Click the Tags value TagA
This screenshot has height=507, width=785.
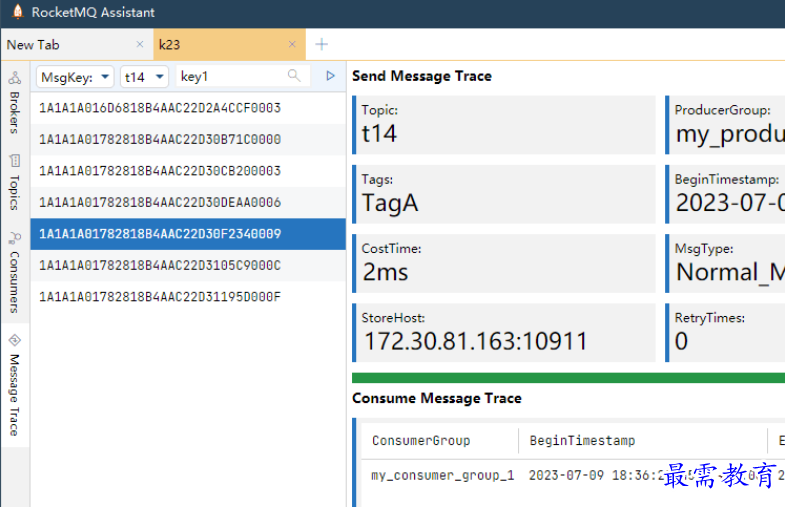pyautogui.click(x=390, y=203)
